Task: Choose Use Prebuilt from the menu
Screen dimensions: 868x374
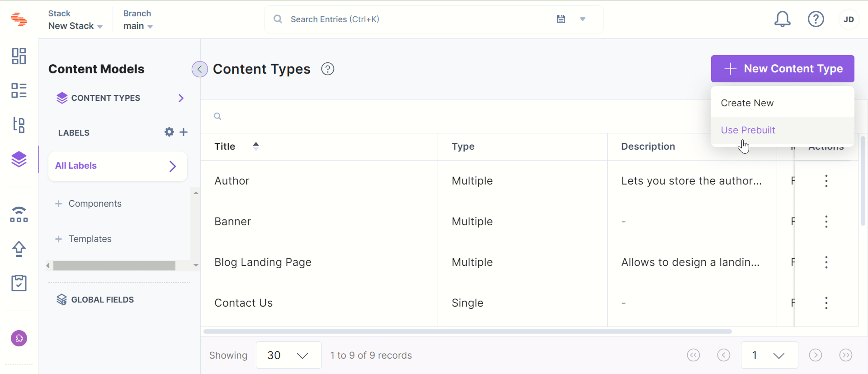Action: [x=782, y=130]
